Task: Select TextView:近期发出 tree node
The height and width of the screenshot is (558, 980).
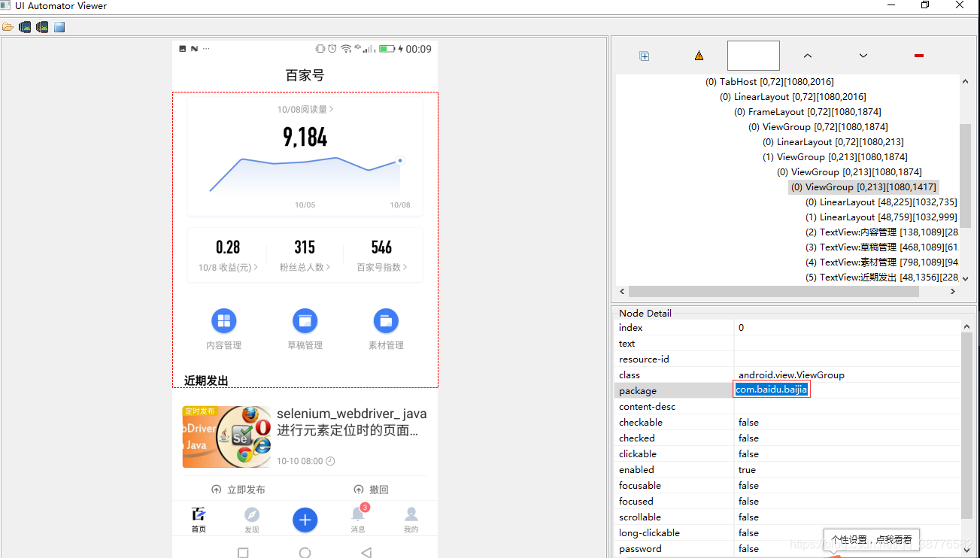Action: (881, 277)
